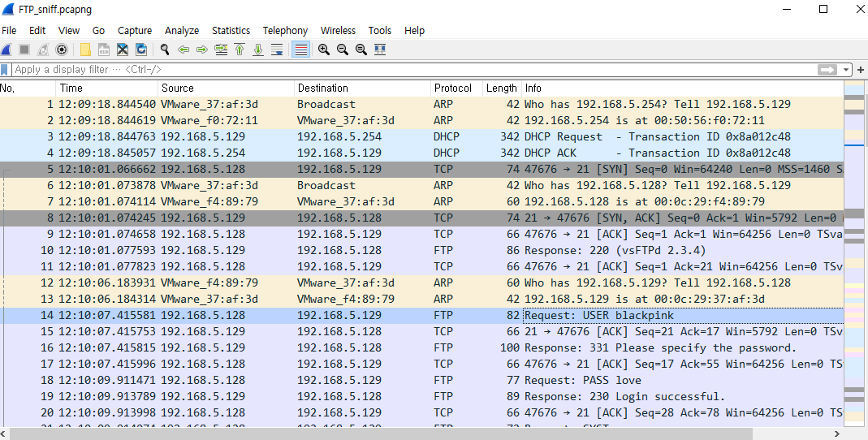
Task: Toggle packet list colorization
Action: [300, 50]
